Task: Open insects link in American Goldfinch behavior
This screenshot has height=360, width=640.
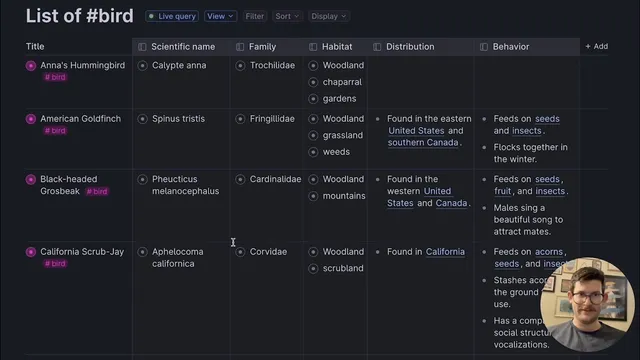Action: tap(527, 131)
